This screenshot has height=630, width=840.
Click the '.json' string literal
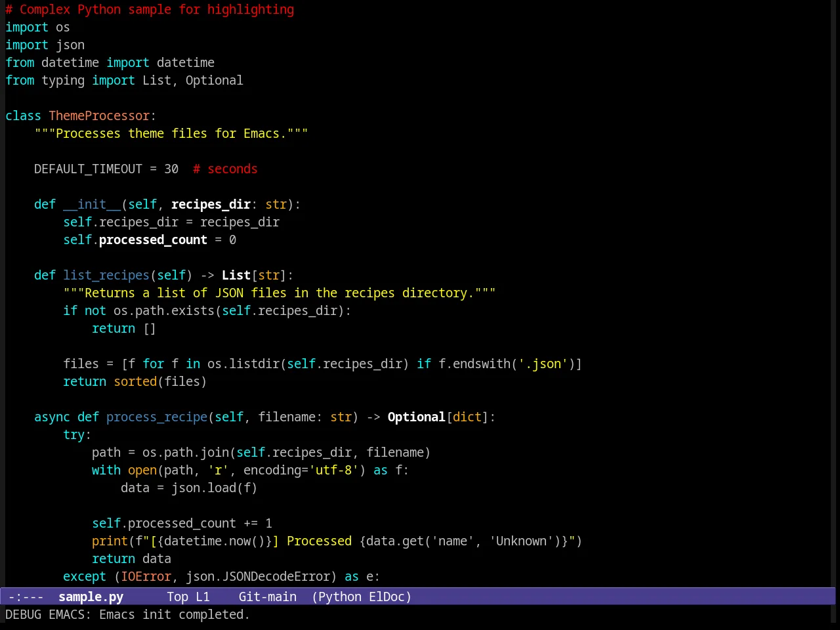point(544,364)
